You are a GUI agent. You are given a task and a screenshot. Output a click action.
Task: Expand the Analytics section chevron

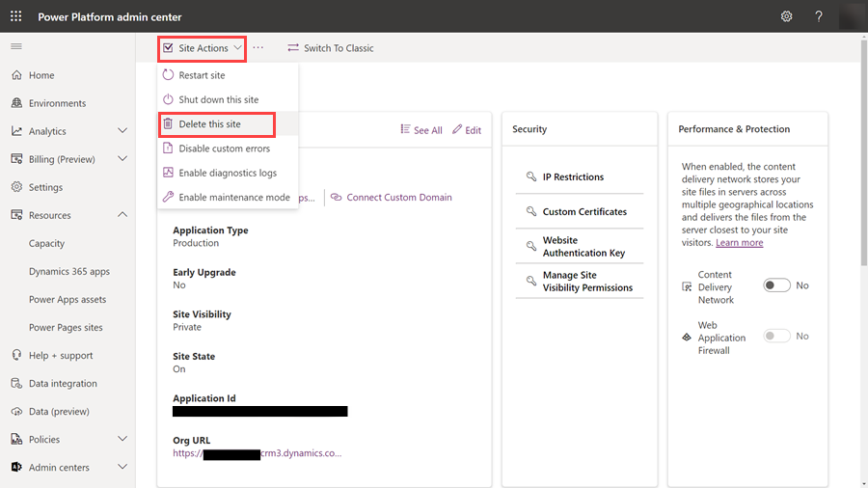pos(122,130)
